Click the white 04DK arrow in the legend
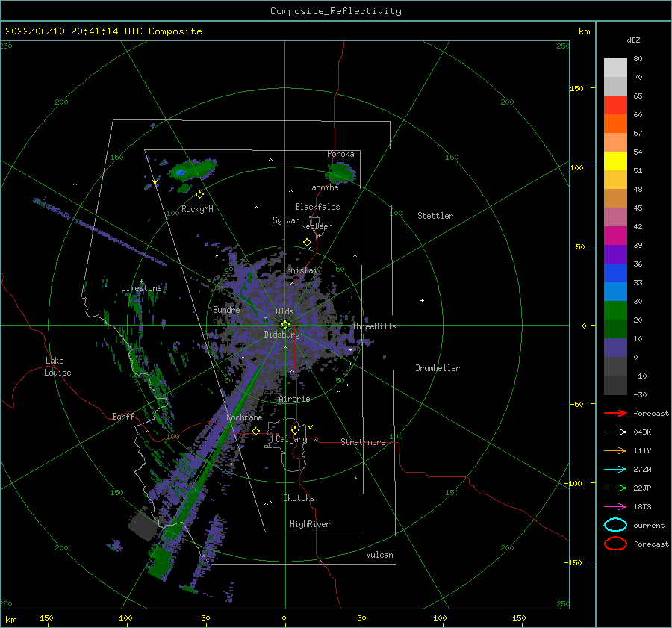672x628 pixels. click(x=615, y=432)
